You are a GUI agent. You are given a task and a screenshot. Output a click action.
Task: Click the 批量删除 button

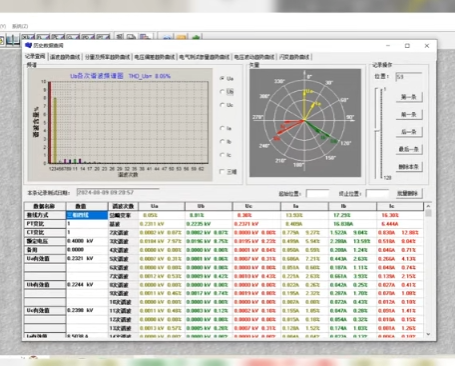(x=409, y=193)
